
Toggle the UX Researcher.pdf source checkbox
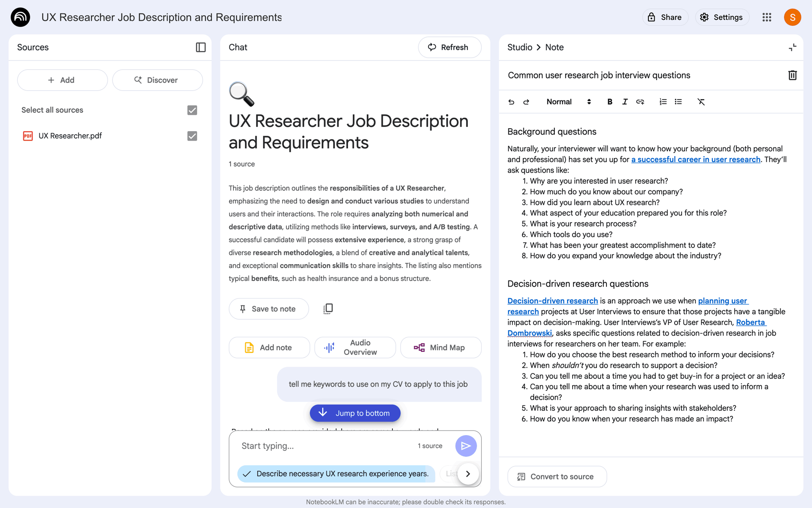pyautogui.click(x=192, y=136)
